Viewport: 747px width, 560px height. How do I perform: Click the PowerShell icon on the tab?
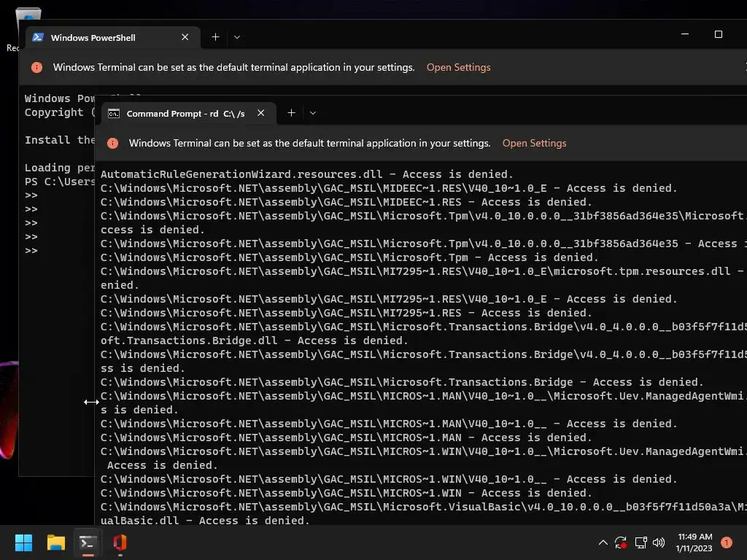(38, 37)
